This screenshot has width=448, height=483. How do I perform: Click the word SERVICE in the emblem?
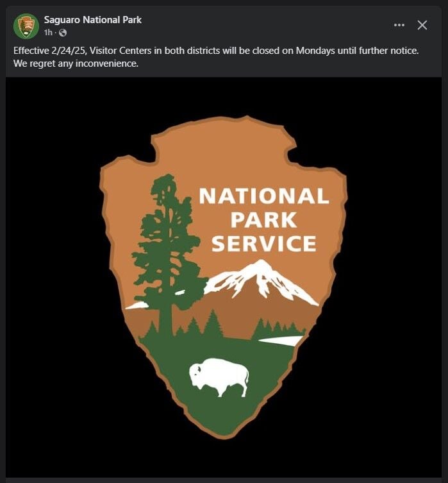(x=264, y=244)
